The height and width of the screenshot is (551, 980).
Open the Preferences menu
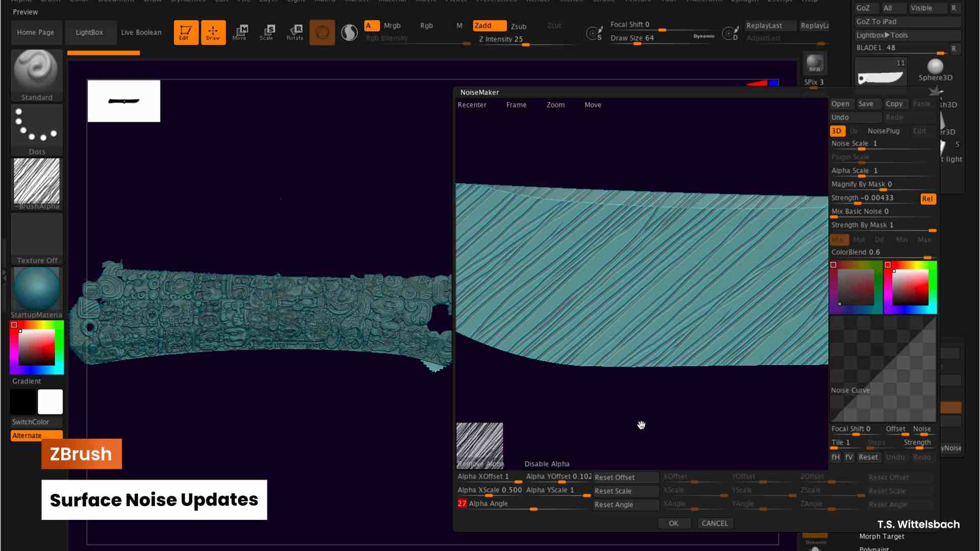click(496, 1)
